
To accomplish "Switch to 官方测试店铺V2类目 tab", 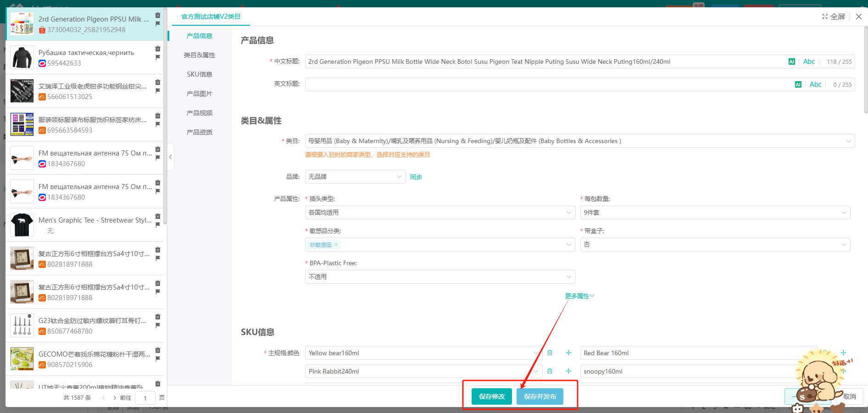I will point(211,17).
